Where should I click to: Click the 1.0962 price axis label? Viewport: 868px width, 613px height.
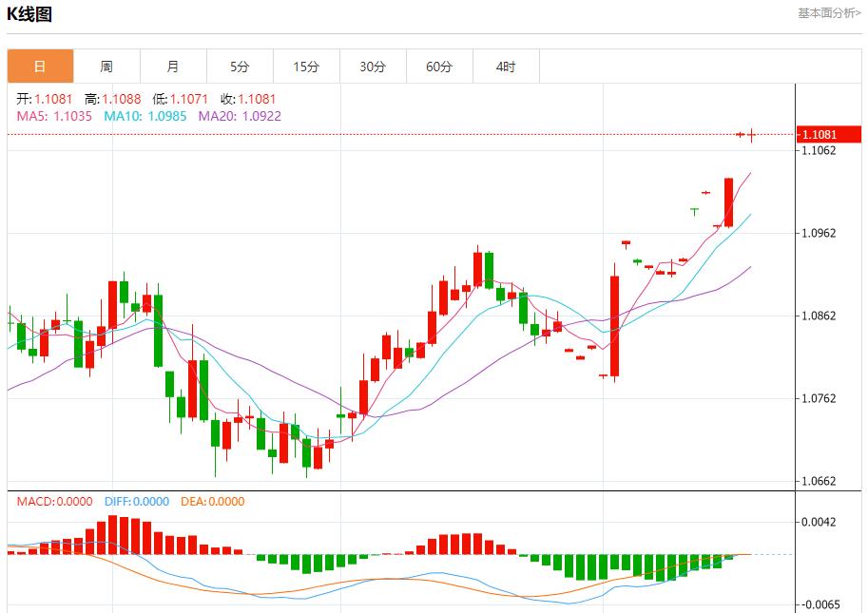819,233
